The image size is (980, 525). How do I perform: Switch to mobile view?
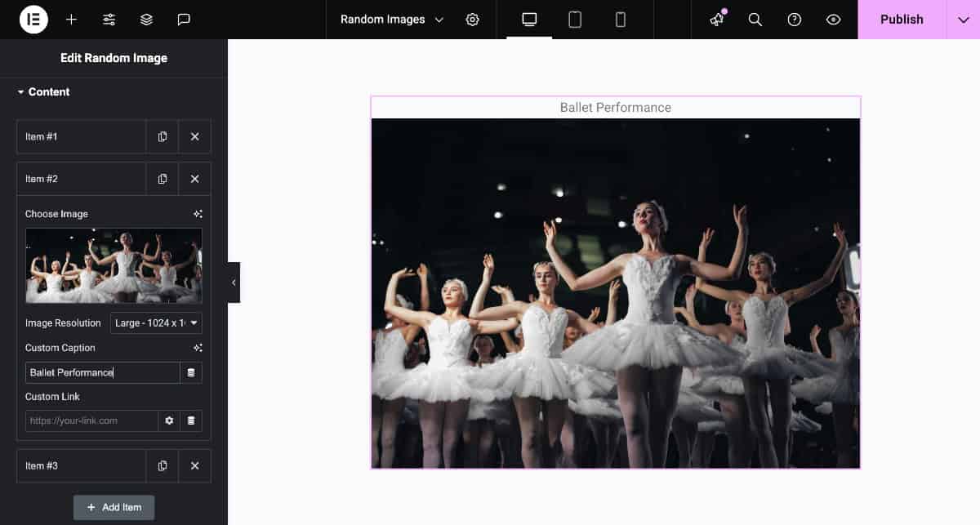click(x=621, y=20)
